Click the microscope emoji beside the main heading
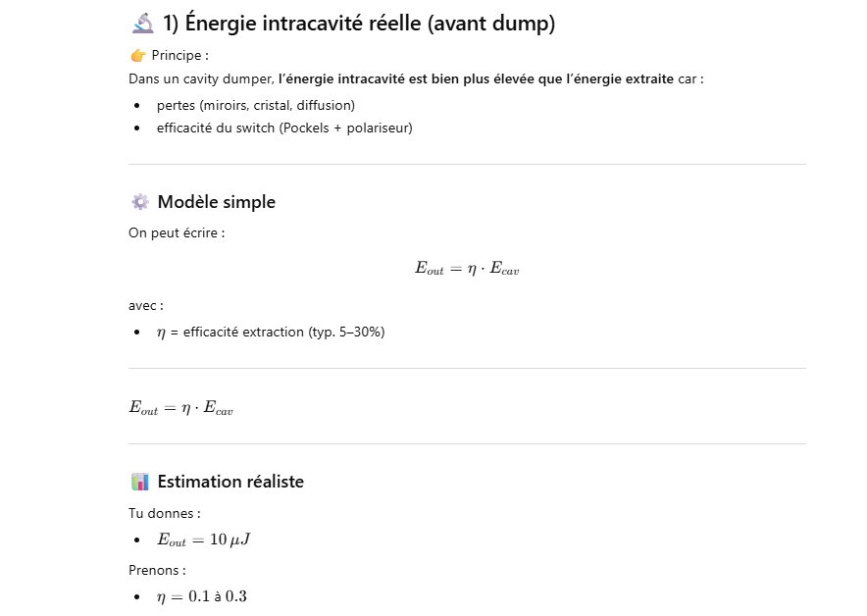 click(x=142, y=24)
